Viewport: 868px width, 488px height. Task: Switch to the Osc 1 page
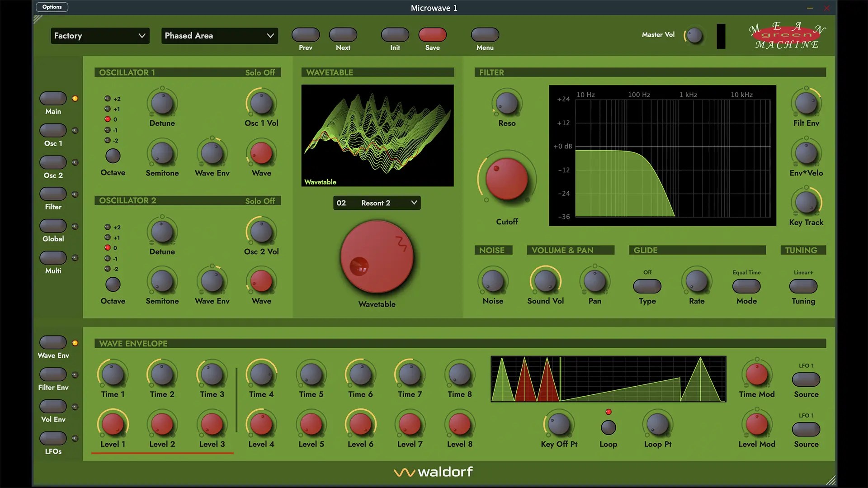click(53, 130)
